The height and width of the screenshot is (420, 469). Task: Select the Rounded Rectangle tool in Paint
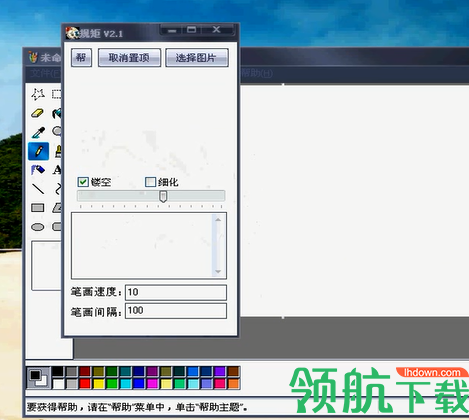point(57,227)
